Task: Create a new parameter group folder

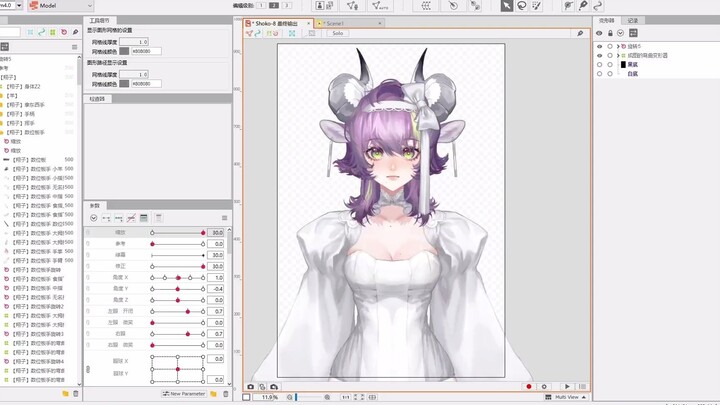Action: tap(213, 394)
